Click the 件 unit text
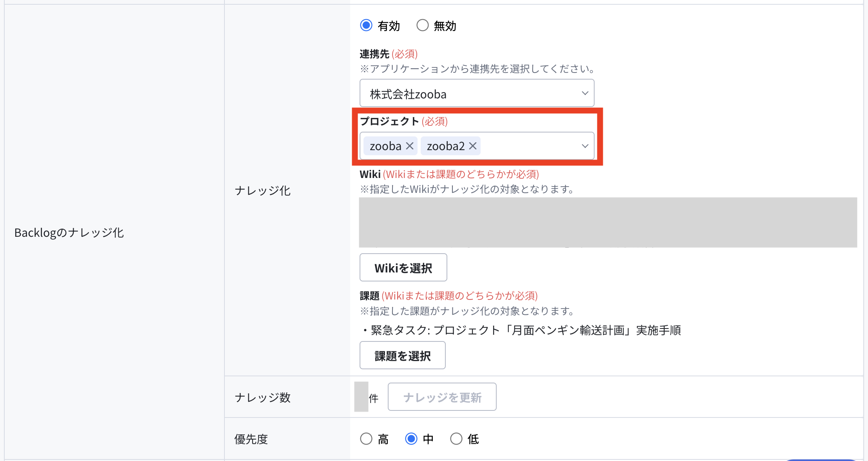The height and width of the screenshot is (461, 868). [x=374, y=398]
